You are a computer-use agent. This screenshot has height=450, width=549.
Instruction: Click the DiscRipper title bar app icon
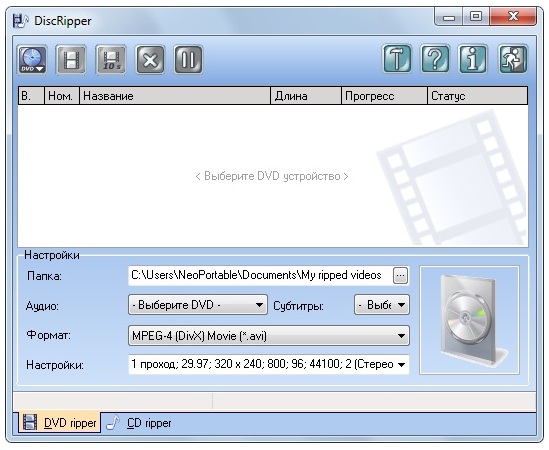[x=21, y=21]
